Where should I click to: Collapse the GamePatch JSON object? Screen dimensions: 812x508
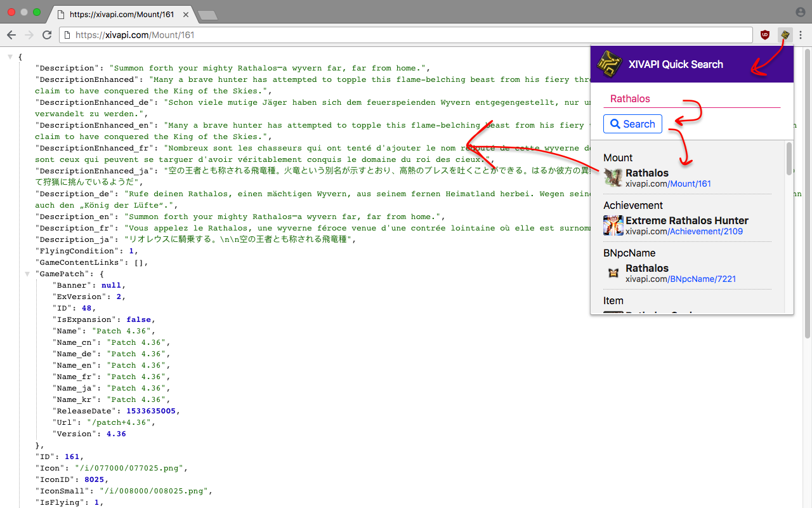click(x=27, y=274)
